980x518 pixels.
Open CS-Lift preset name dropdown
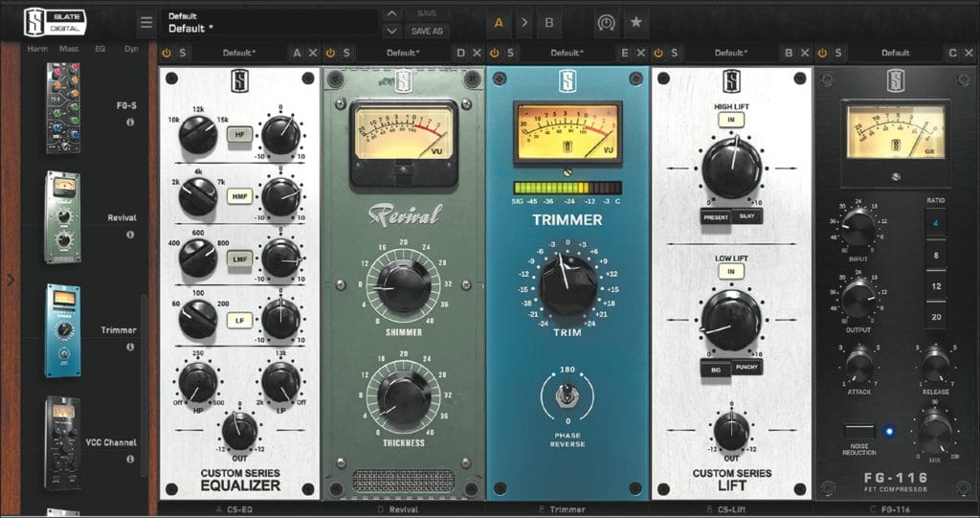coord(730,54)
